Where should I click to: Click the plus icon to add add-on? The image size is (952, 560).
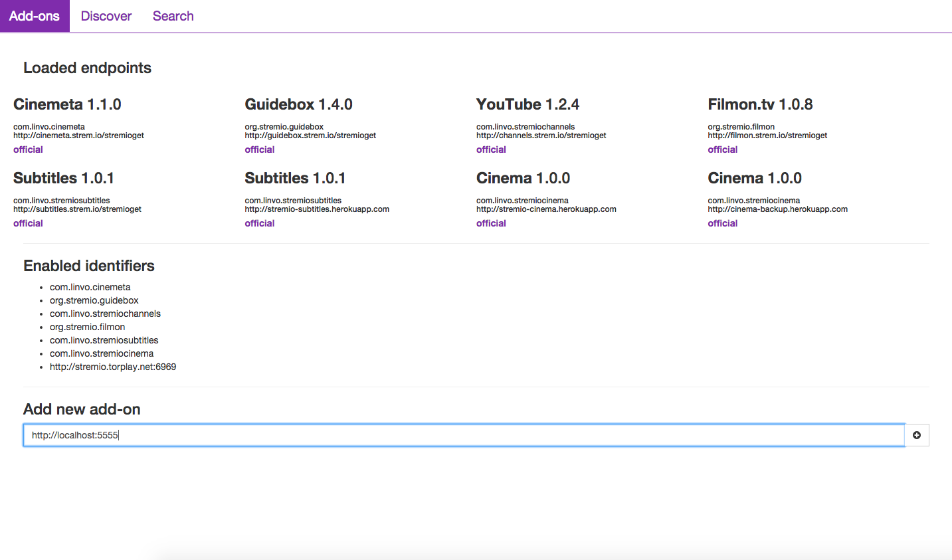(x=917, y=435)
